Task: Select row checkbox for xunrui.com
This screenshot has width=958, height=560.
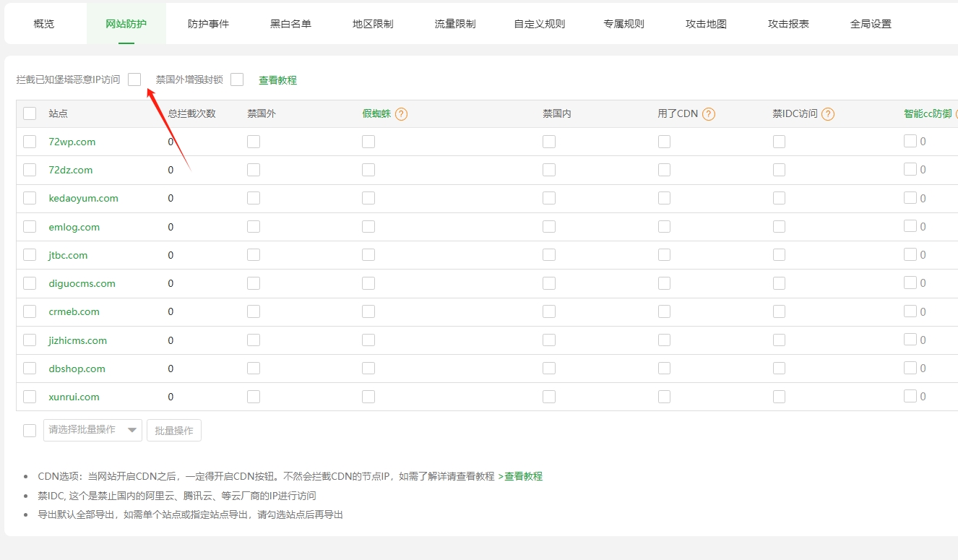Action: (30, 396)
